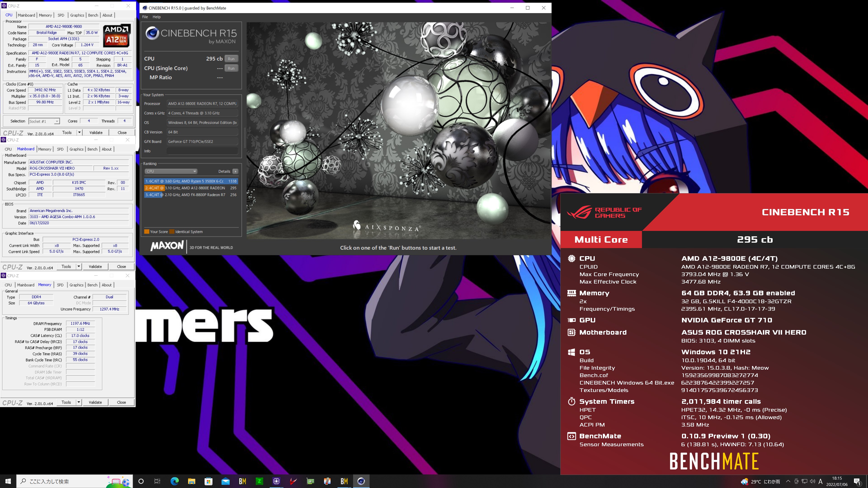Click Validate in Memory CPU-Z window
The height and width of the screenshot is (488, 868).
(x=95, y=402)
